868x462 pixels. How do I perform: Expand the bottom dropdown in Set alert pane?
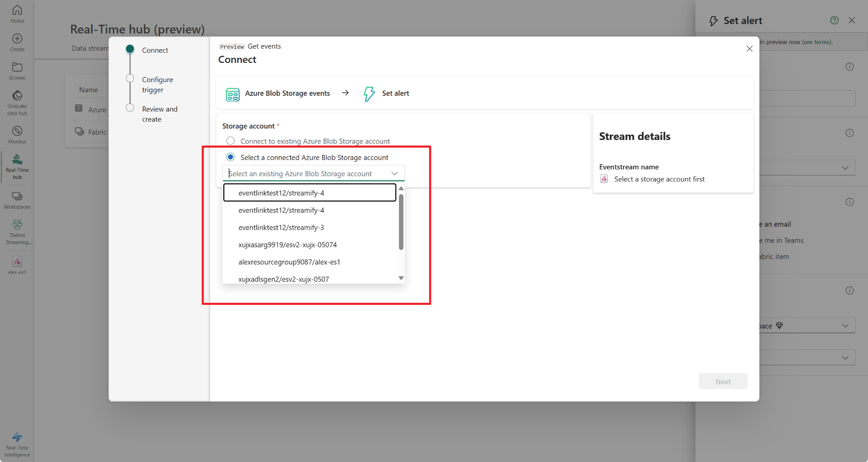click(x=845, y=358)
